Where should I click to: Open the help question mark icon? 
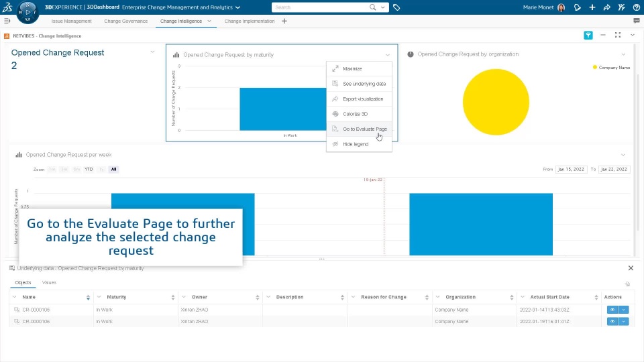tap(636, 7)
